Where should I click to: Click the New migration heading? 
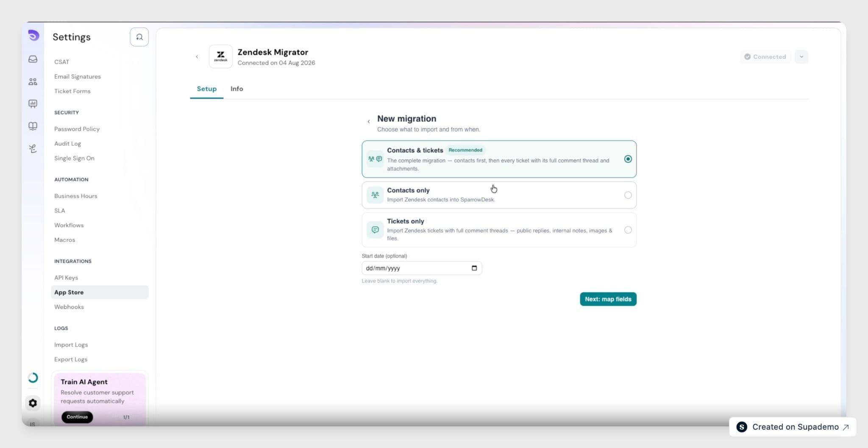pos(407,119)
